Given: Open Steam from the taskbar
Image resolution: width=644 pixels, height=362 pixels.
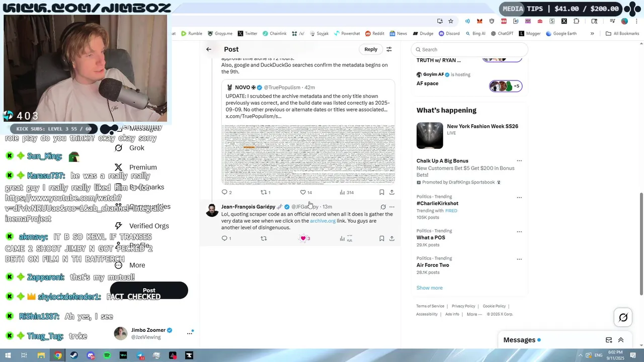Looking at the screenshot, I should (x=74, y=355).
